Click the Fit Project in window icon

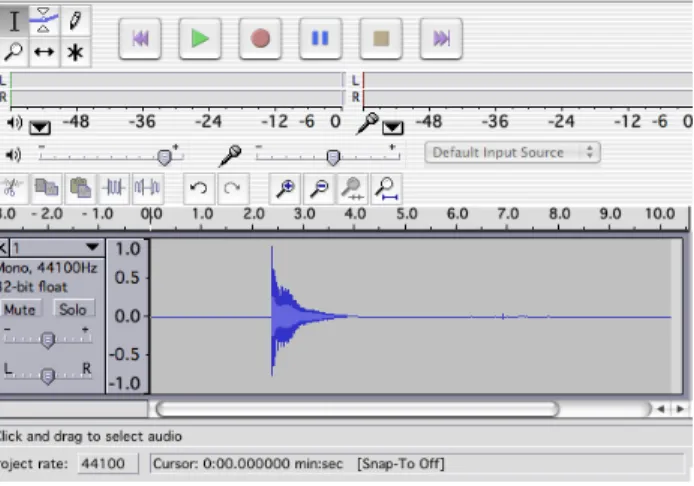coord(386,189)
